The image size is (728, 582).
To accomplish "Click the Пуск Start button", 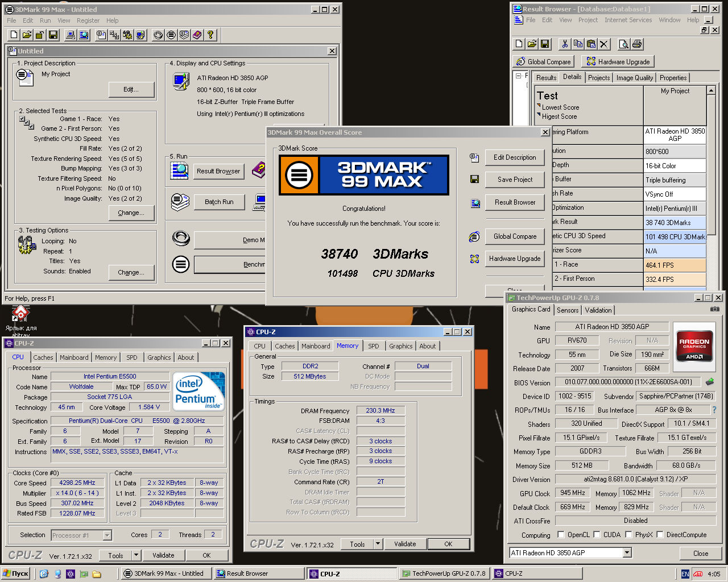I will click(16, 573).
